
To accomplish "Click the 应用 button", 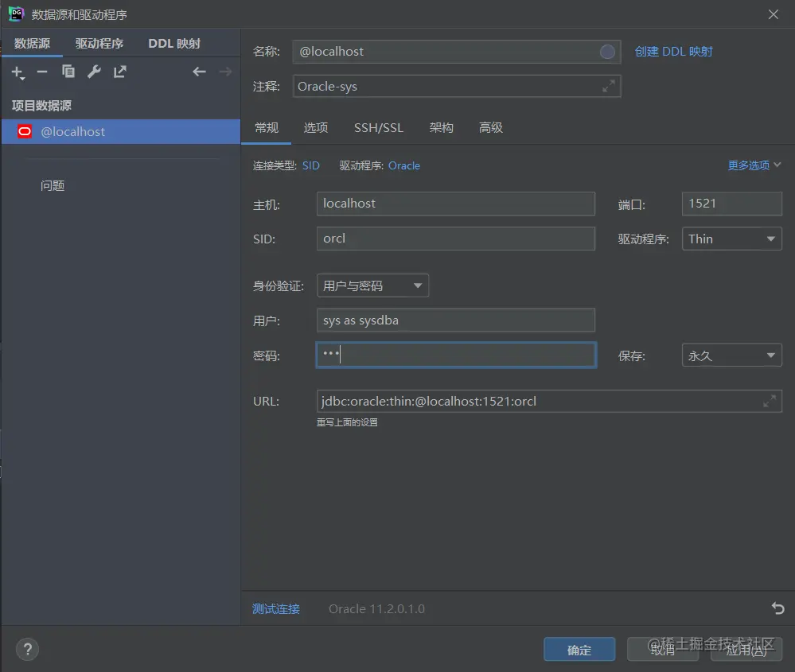I will 746,650.
